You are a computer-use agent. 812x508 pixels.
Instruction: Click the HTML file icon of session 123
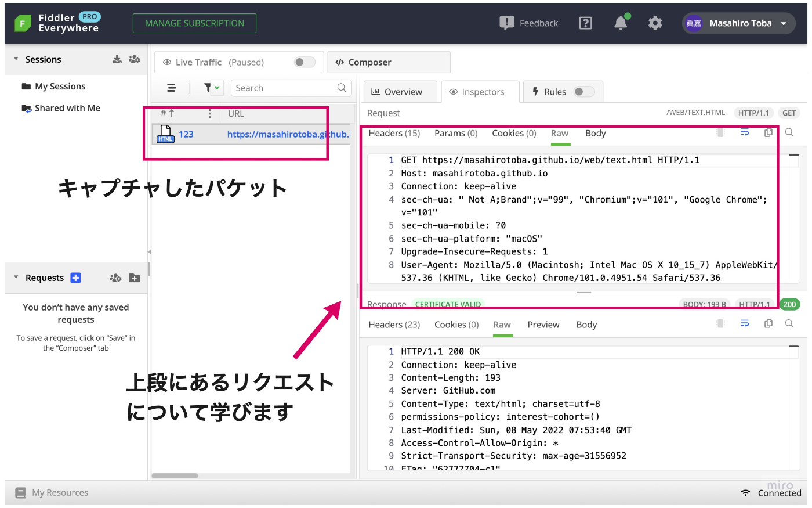[x=165, y=134]
